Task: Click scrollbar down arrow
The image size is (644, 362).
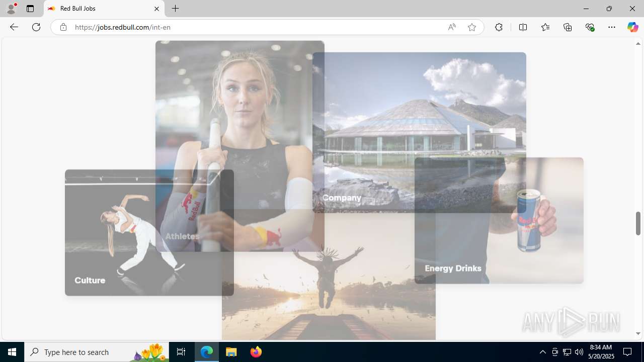Action: pos(638,333)
